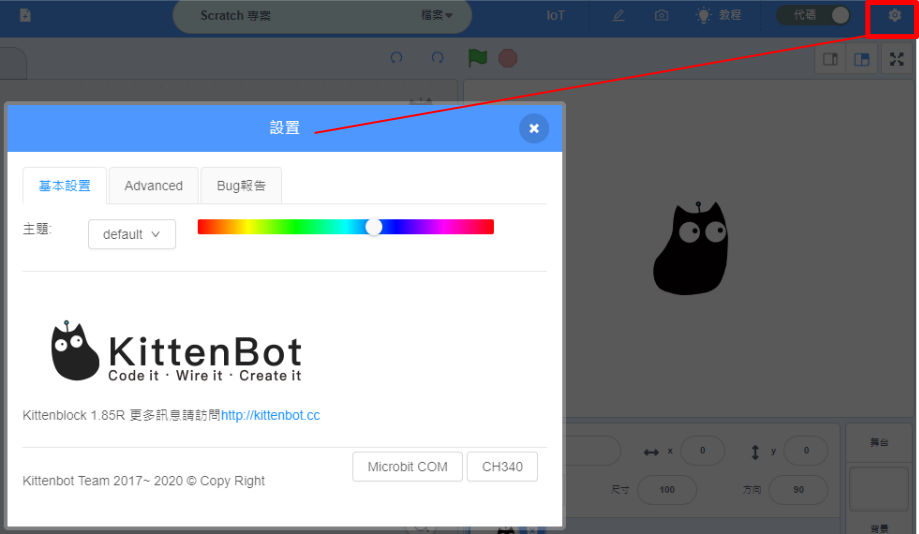Click the green flag to run

tap(478, 58)
